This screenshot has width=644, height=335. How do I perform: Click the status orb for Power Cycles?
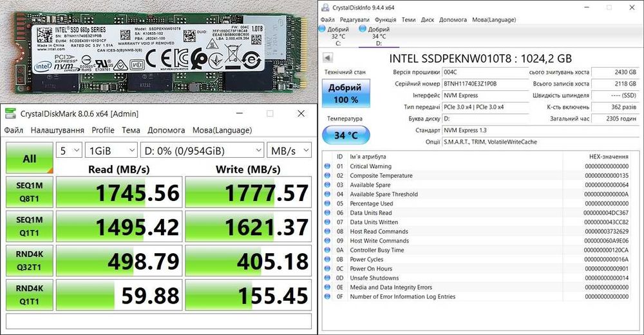(327, 260)
